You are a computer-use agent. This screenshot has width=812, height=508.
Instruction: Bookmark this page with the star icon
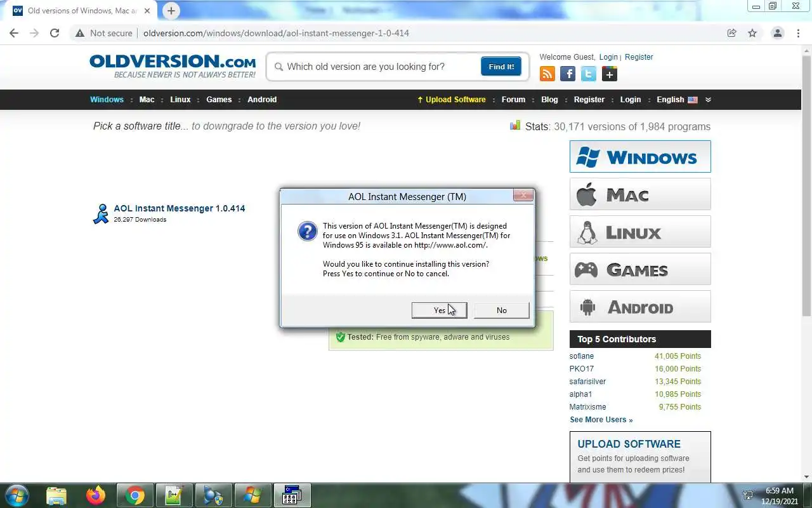(752, 33)
